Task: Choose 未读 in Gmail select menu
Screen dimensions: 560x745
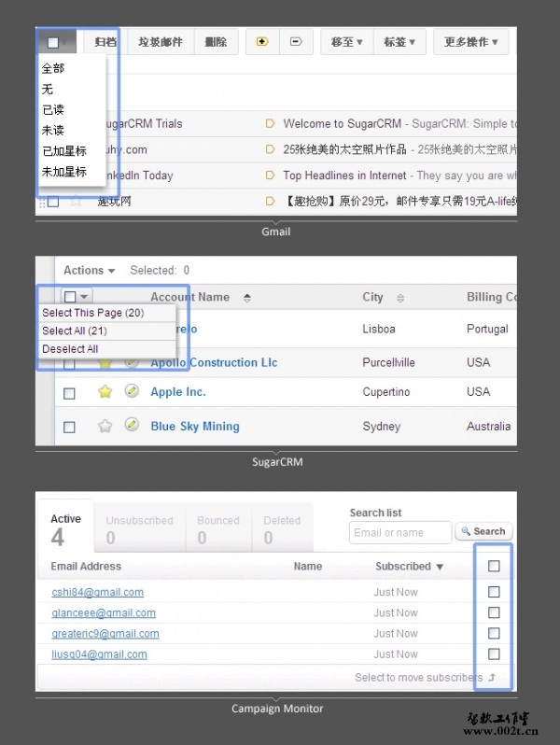Action: (52, 130)
